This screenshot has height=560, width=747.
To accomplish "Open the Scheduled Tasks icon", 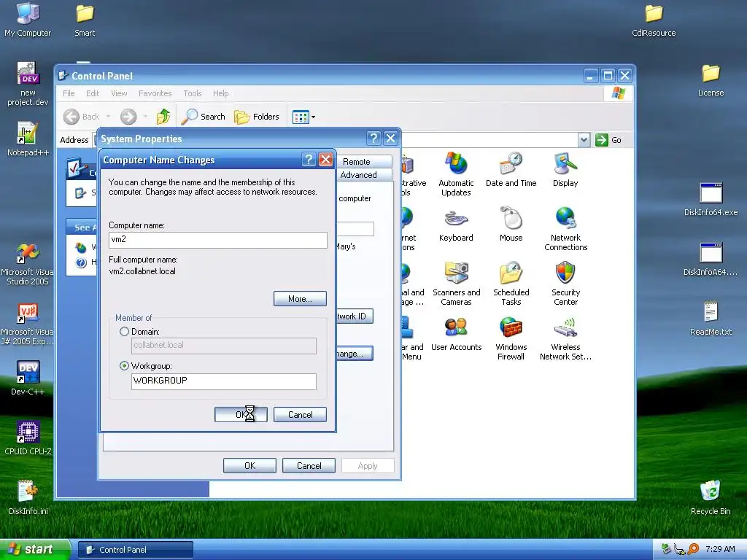I will coord(511,284).
